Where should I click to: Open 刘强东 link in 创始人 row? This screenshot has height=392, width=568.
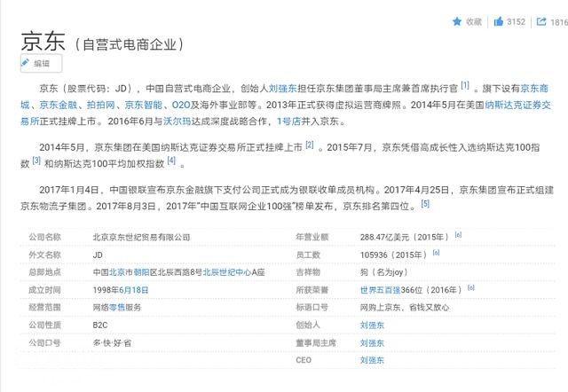[372, 325]
